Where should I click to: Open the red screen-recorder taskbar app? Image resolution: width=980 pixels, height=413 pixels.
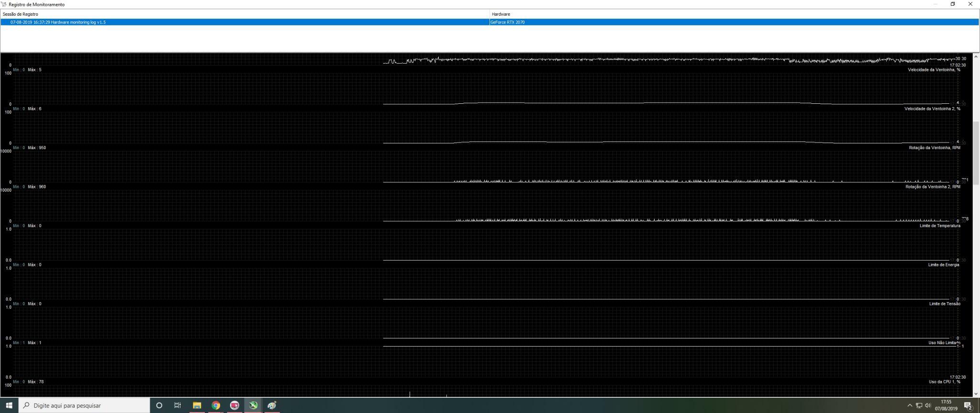pos(234,405)
